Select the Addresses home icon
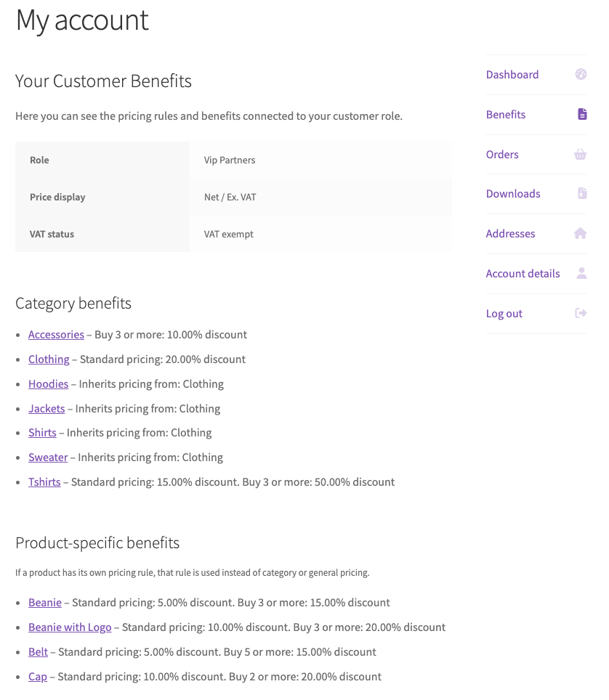 [x=581, y=233]
